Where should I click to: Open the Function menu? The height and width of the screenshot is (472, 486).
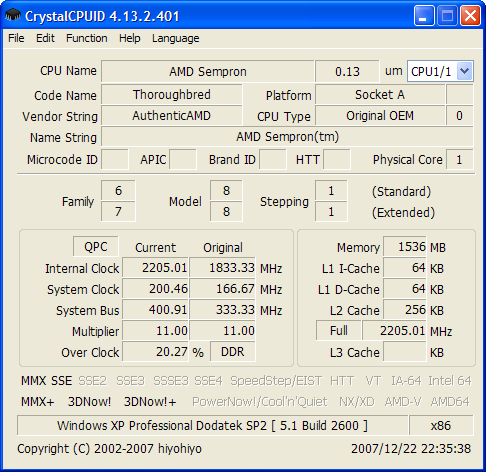click(87, 38)
